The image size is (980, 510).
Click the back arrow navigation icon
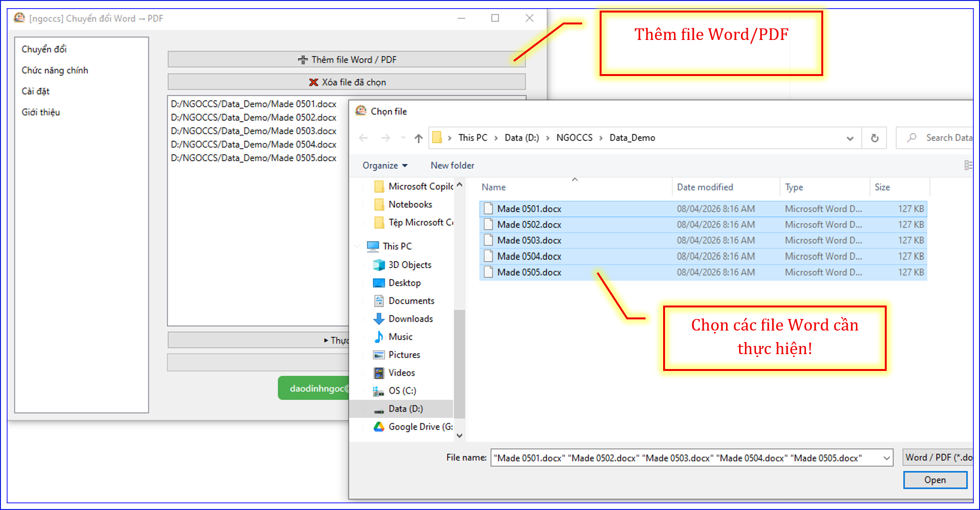click(x=364, y=139)
